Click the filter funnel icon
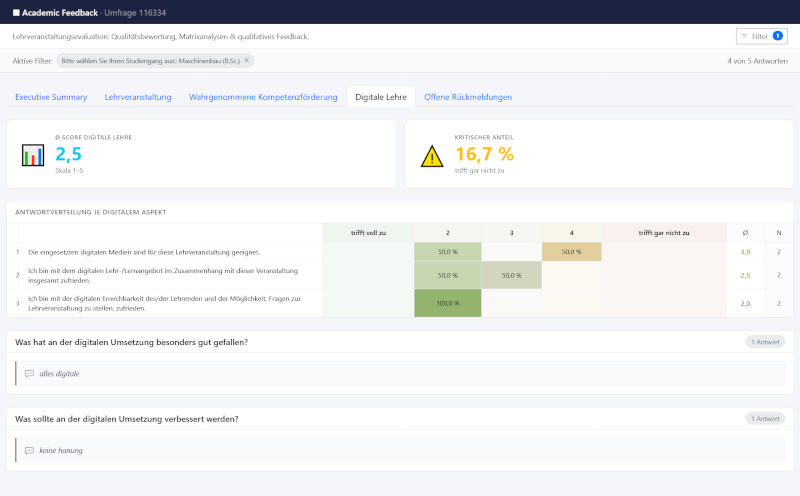Screen dimensions: 800x496 click(x=744, y=36)
